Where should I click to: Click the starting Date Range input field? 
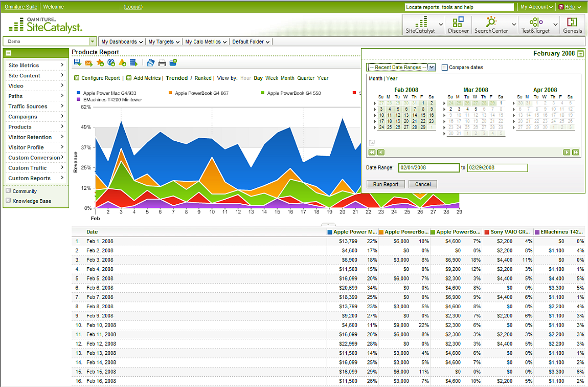[428, 167]
